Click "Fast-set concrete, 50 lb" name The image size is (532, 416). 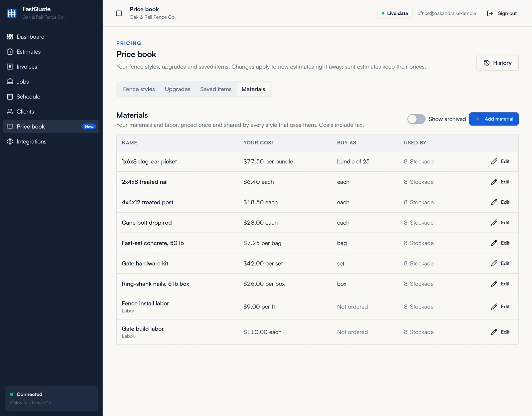tap(153, 243)
